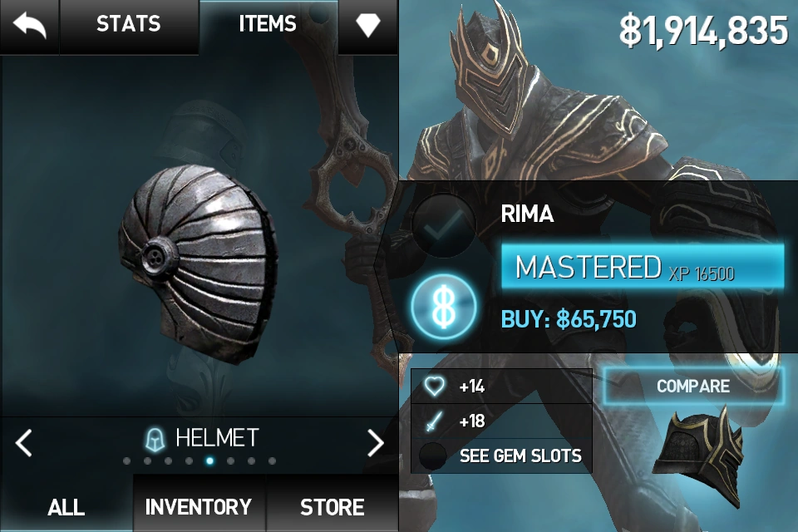Click the glowing dollar buy icon

pyautogui.click(x=443, y=307)
